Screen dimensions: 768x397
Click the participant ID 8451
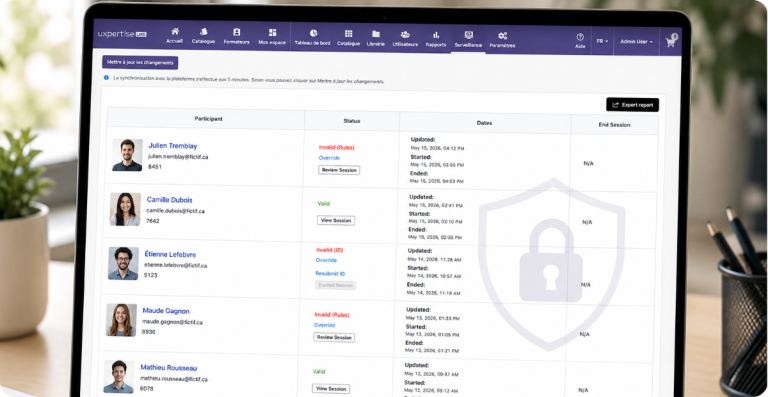coord(155,167)
